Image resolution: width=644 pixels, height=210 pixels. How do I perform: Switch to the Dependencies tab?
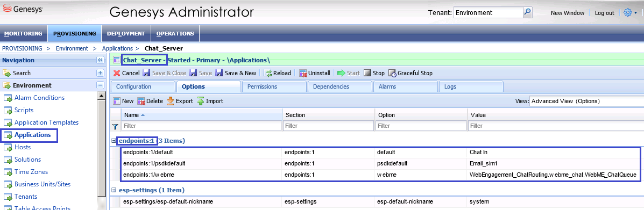pos(339,86)
